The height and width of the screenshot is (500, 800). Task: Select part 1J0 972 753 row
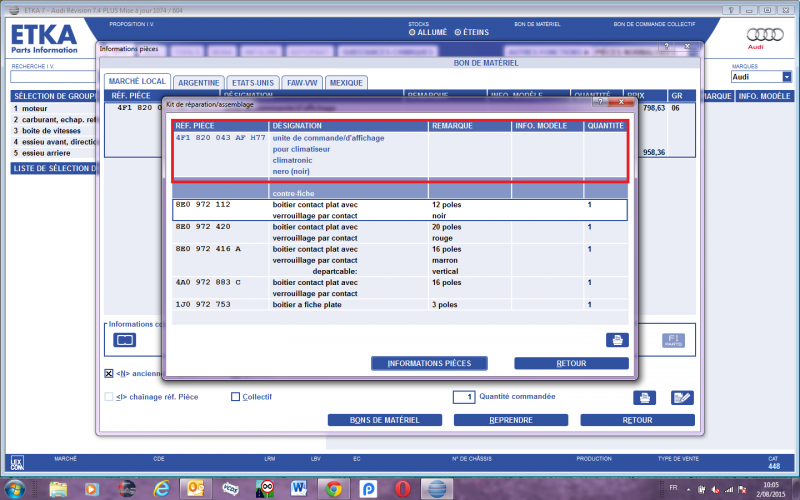(400, 305)
